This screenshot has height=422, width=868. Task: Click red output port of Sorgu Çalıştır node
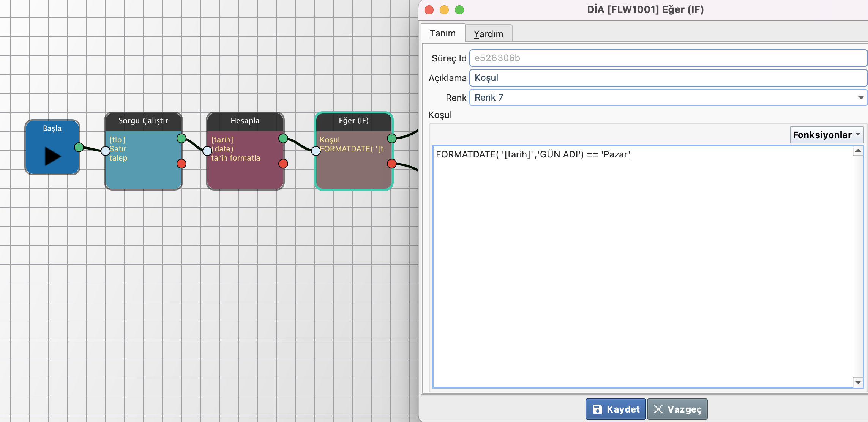coord(181,164)
